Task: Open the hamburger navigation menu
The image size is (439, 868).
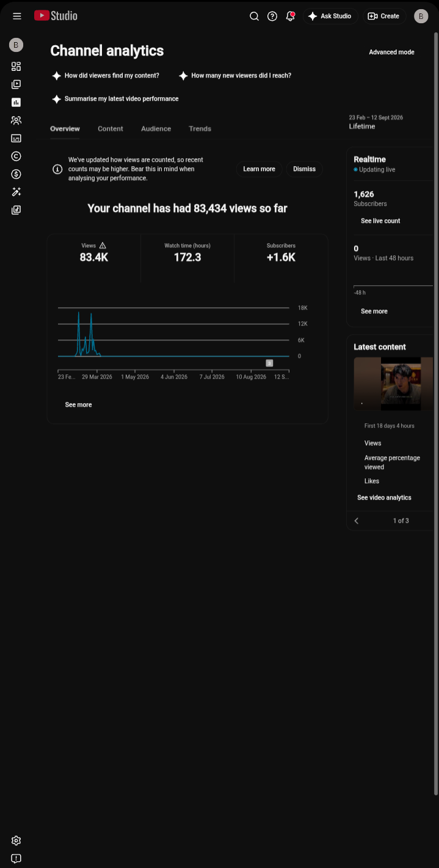Action: [17, 16]
